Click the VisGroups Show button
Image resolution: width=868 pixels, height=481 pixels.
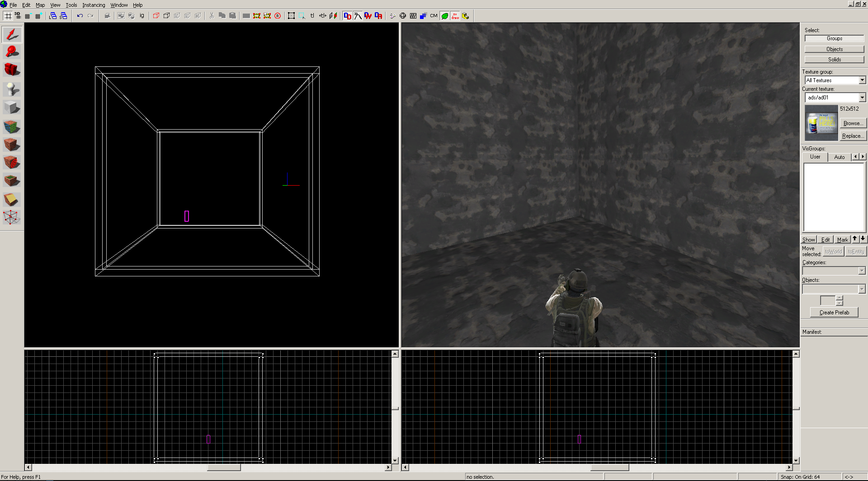[x=809, y=240]
